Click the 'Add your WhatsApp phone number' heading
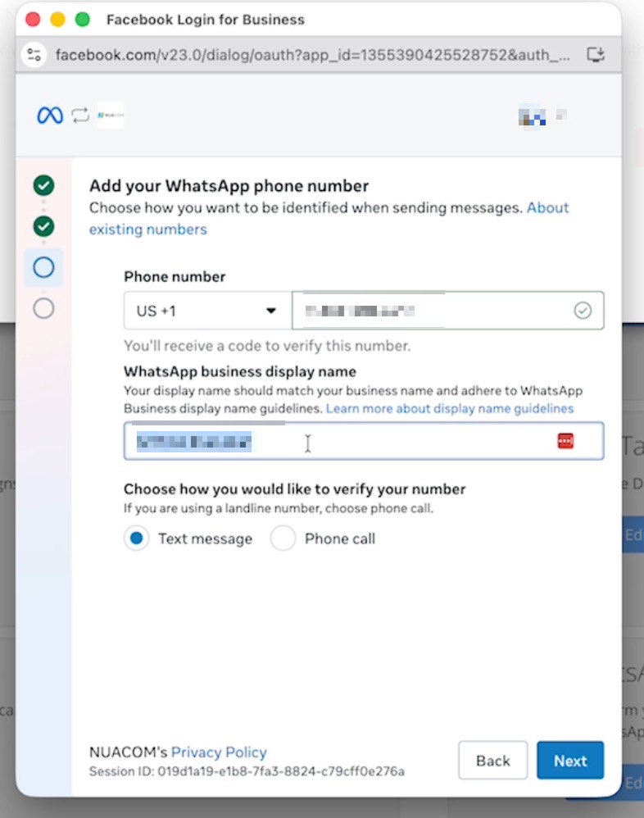This screenshot has width=644, height=818. tap(229, 186)
